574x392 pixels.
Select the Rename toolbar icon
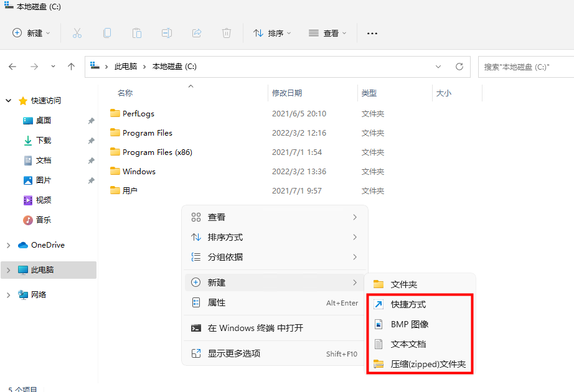coord(167,33)
